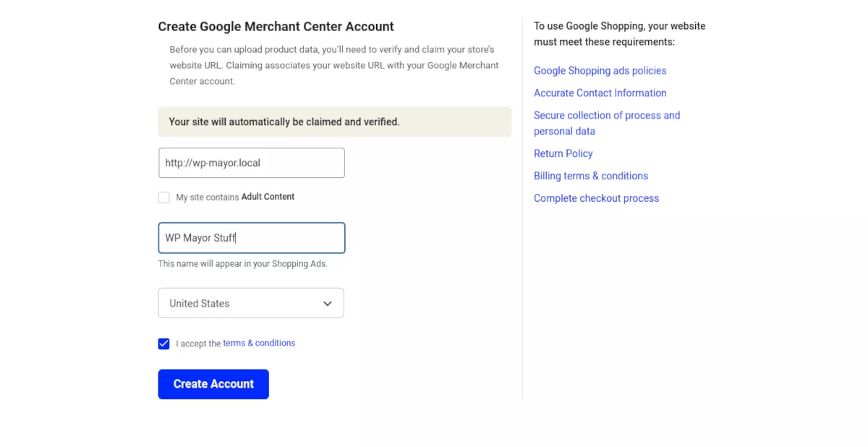This screenshot has width=868, height=447.
Task: Click the Create Account button
Action: [213, 384]
